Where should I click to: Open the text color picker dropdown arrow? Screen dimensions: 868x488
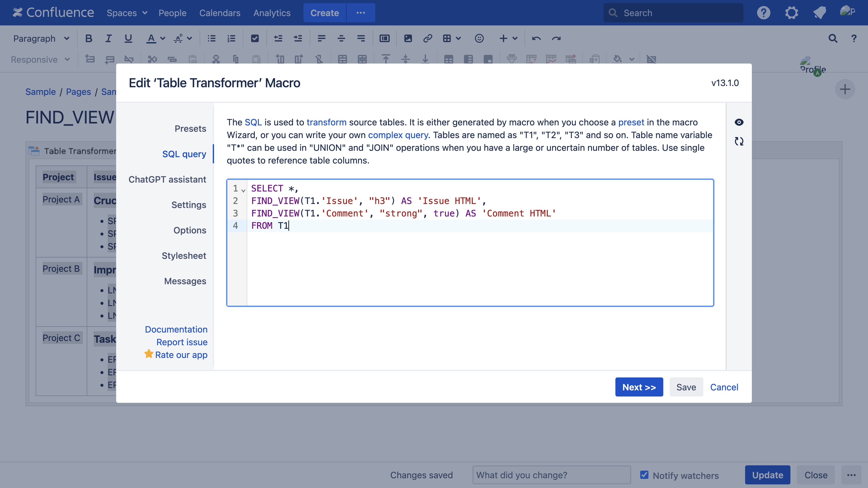[x=163, y=38]
